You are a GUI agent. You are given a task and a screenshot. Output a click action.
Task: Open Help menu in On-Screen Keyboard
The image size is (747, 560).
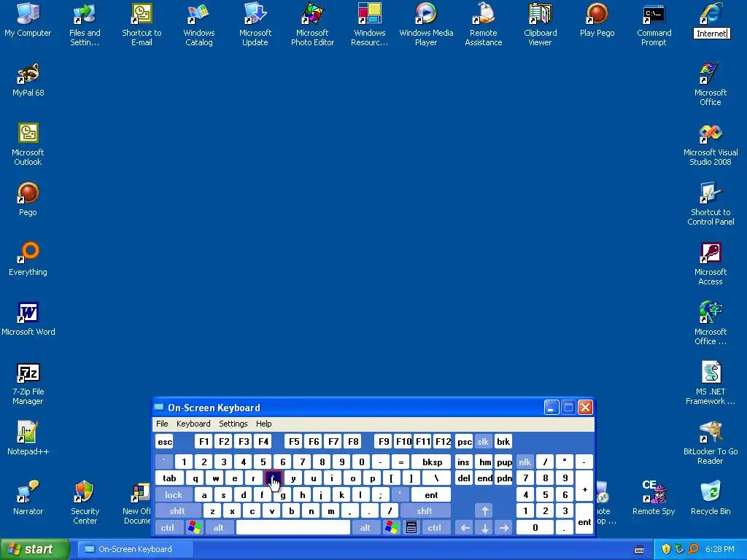click(263, 424)
